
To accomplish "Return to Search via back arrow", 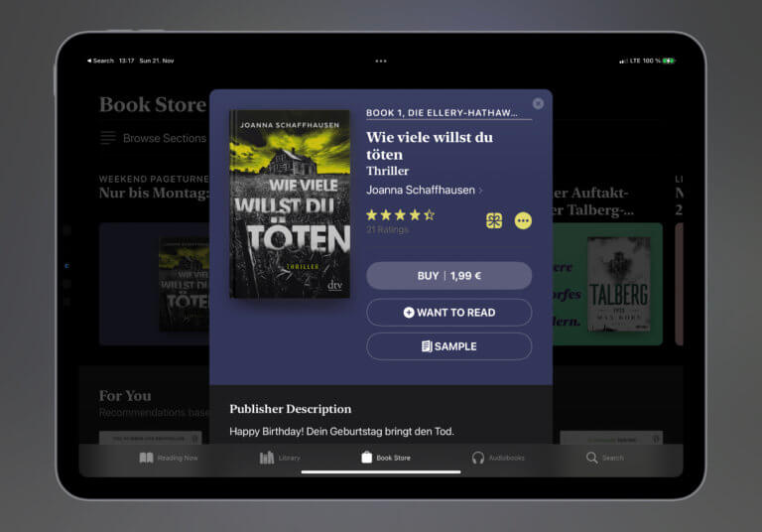I will (100, 61).
